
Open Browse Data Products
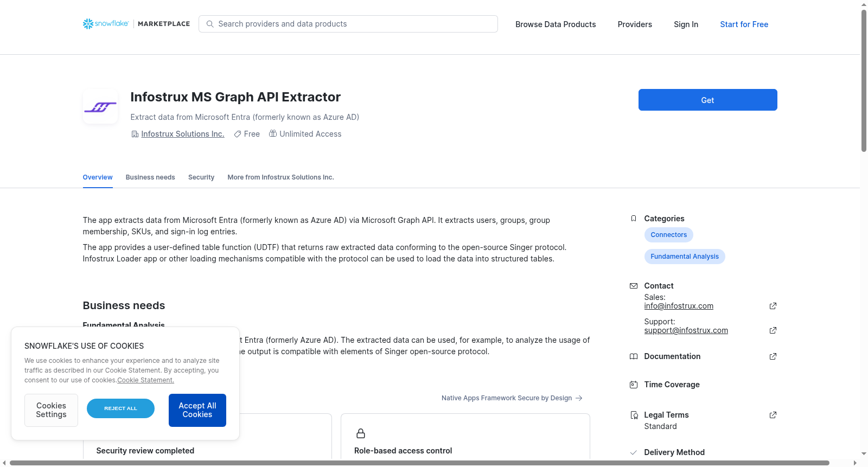(x=556, y=24)
